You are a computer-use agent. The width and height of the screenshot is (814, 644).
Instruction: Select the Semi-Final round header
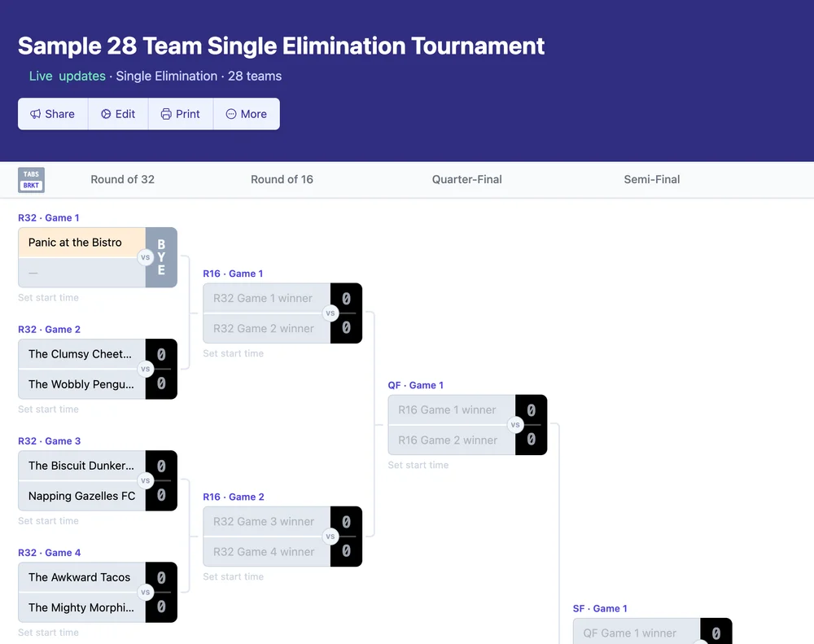(x=651, y=178)
